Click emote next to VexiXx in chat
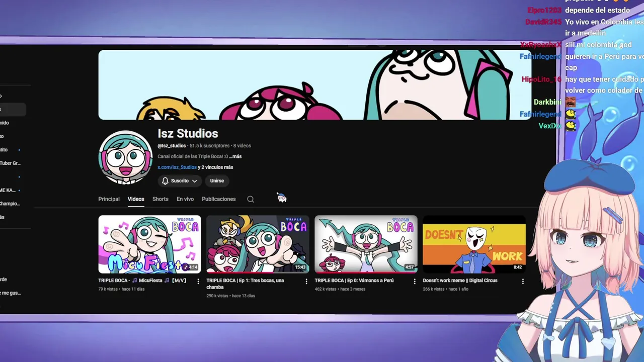The height and width of the screenshot is (362, 644). 571,126
